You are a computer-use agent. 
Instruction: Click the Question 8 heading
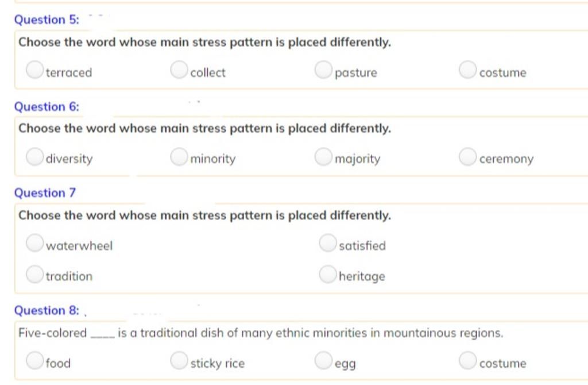(47, 310)
